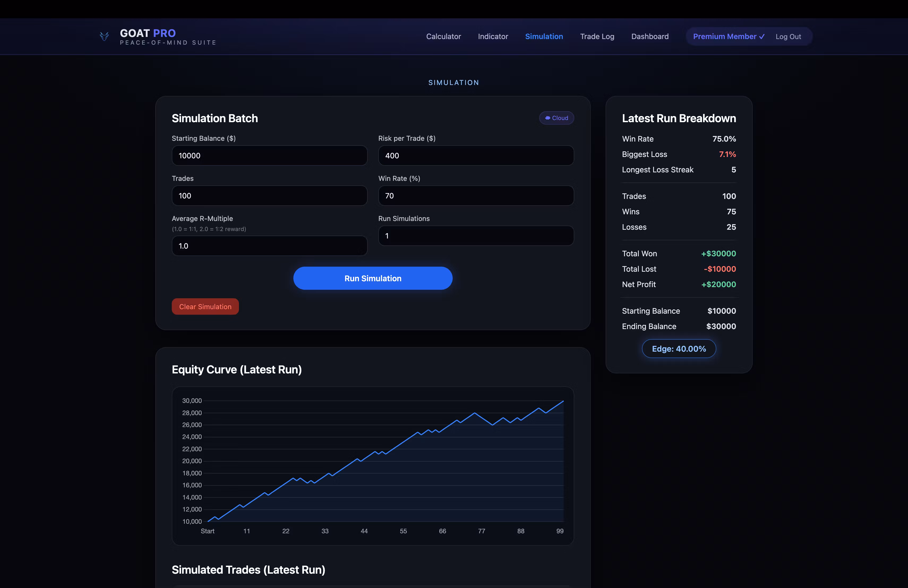Open the Calculator page
908x588 pixels.
click(443, 37)
